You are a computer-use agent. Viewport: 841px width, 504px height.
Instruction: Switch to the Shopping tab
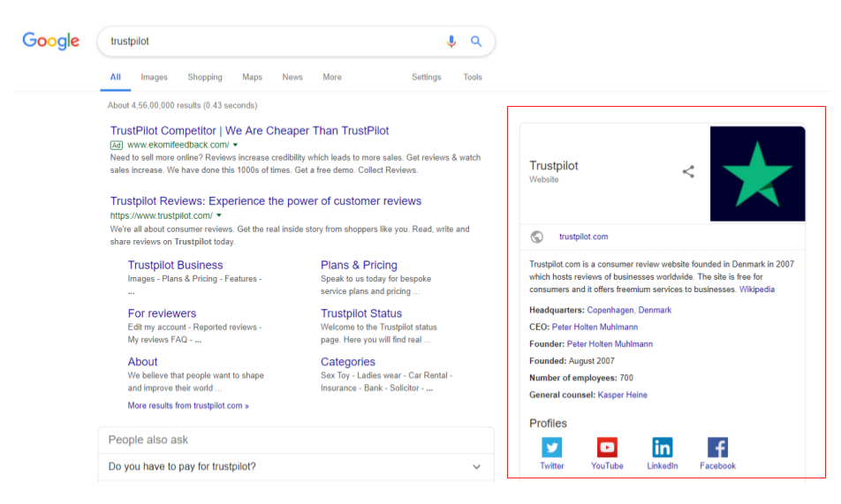click(x=205, y=77)
